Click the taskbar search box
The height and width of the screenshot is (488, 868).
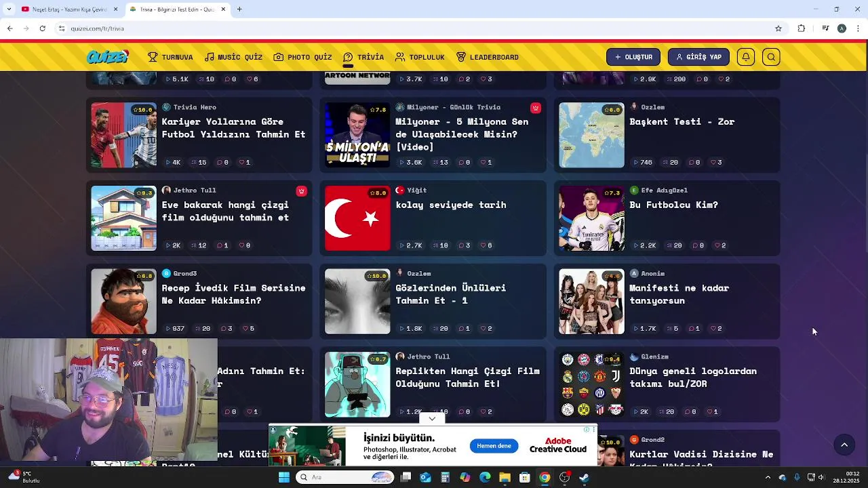[346, 477]
